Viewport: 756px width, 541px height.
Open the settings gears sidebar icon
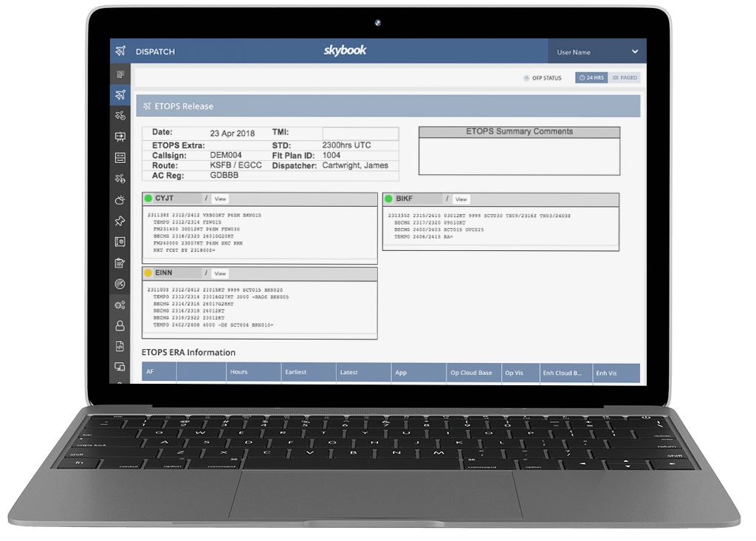click(120, 305)
